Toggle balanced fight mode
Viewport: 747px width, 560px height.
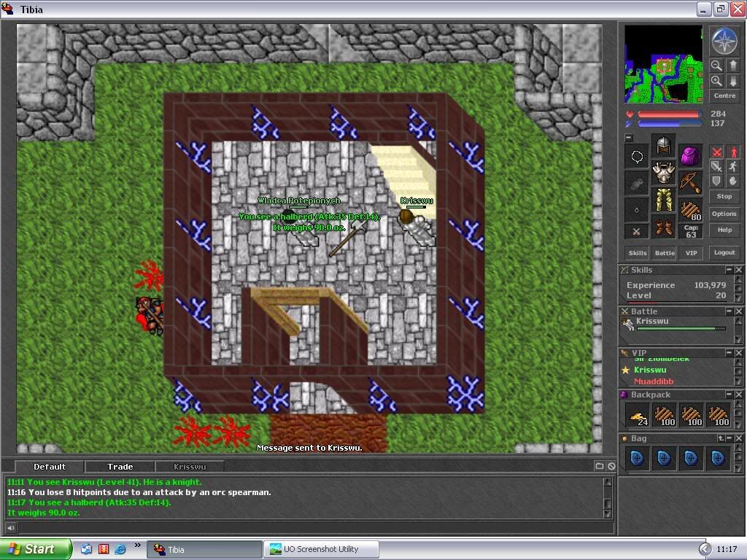click(716, 166)
